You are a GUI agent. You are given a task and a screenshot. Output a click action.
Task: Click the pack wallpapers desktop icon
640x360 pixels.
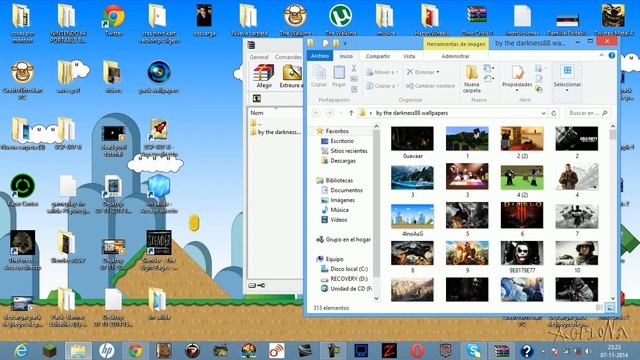point(159,73)
